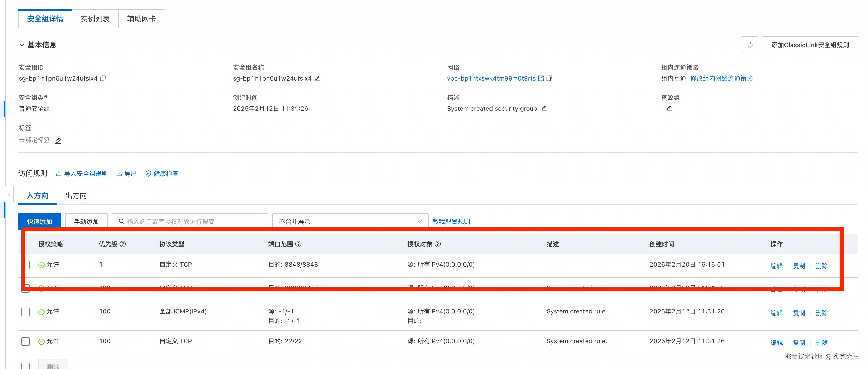Edit the 8848/8848 rule
This screenshot has width=868, height=369.
[x=777, y=266]
